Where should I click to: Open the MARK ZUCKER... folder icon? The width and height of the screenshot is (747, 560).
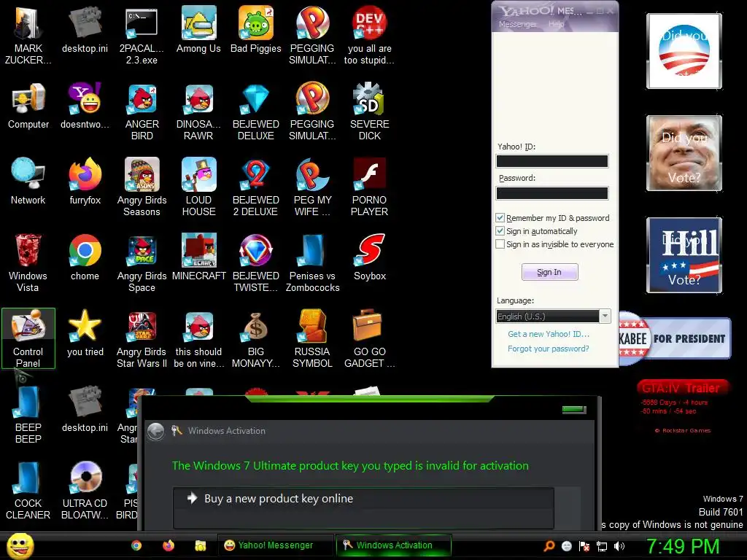28,35
